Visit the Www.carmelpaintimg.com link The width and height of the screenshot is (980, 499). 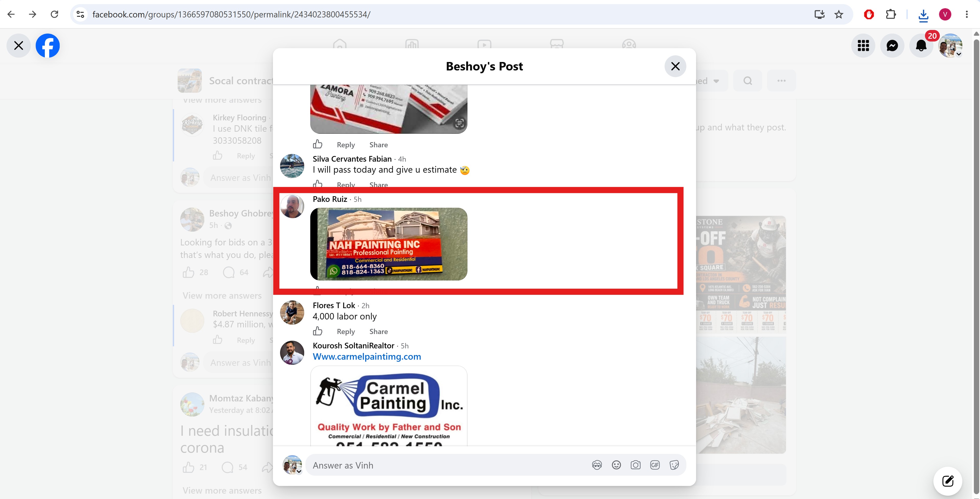click(367, 357)
